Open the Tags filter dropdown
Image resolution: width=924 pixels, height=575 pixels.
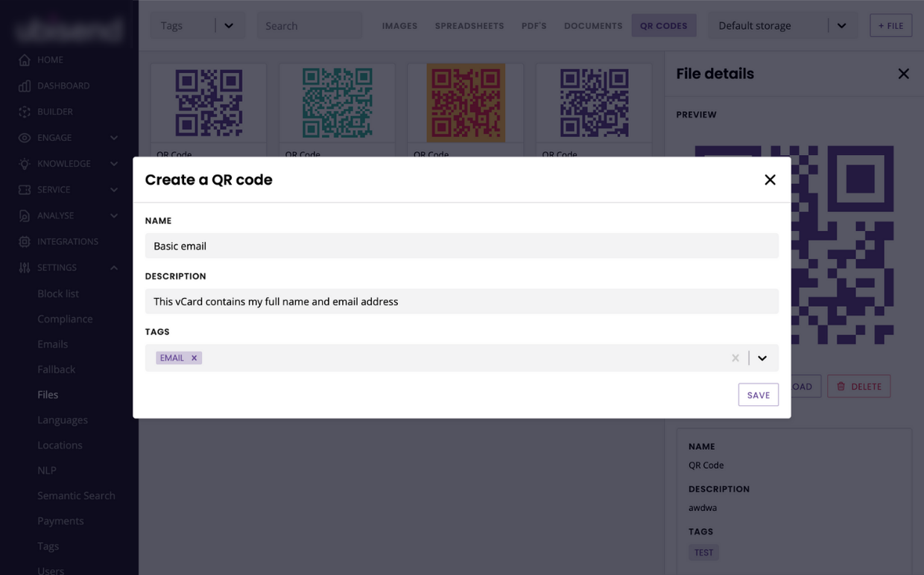coord(229,25)
